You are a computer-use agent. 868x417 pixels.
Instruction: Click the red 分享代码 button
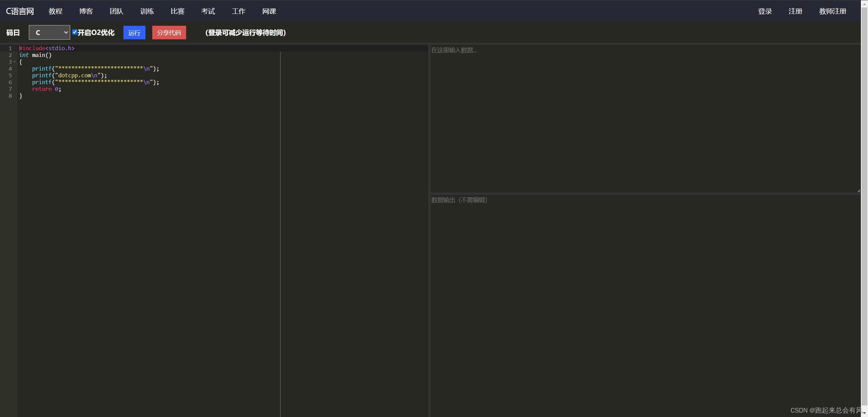pyautogui.click(x=169, y=33)
